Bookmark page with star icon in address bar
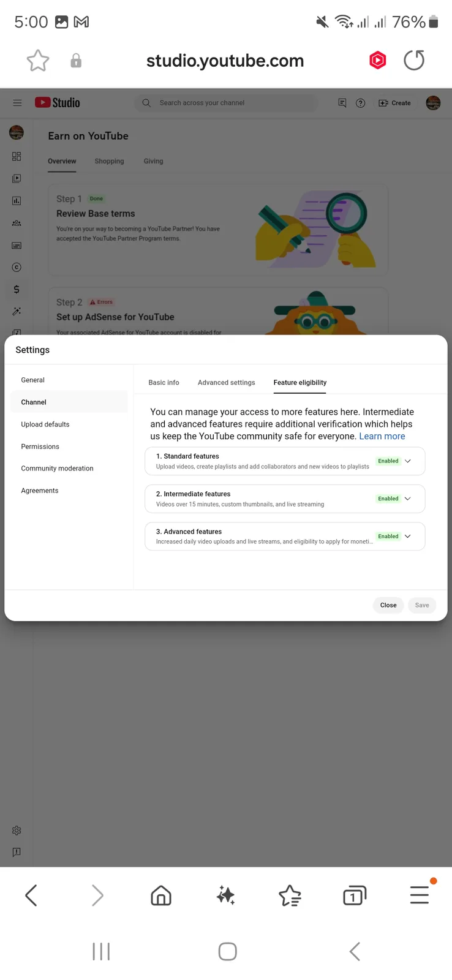The height and width of the screenshot is (980, 452). 38,61
